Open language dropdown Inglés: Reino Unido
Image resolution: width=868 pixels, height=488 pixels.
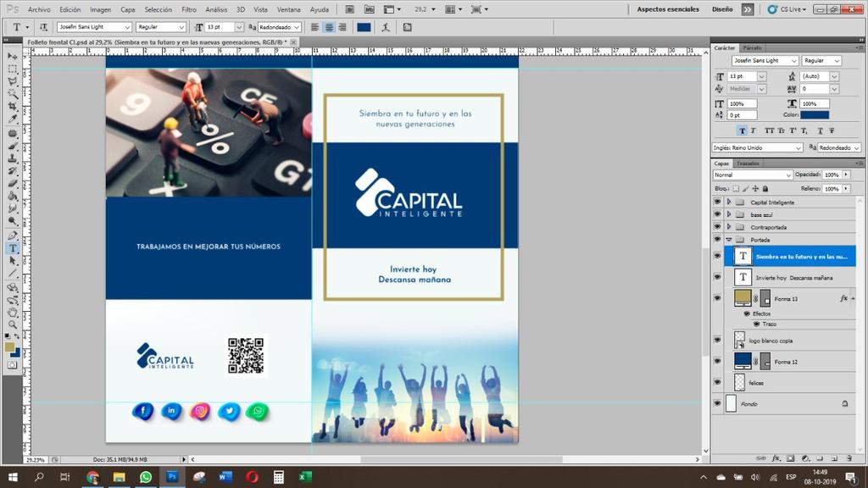pos(757,147)
